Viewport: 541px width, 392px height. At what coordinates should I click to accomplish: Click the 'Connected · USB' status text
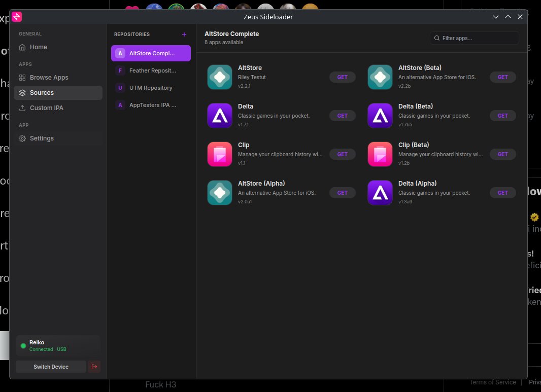[48, 349]
